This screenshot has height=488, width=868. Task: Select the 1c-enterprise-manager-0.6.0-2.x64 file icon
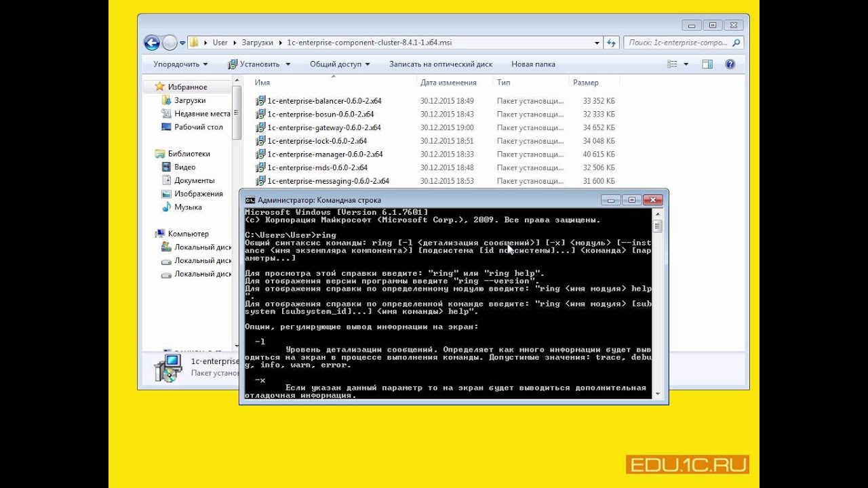point(260,154)
